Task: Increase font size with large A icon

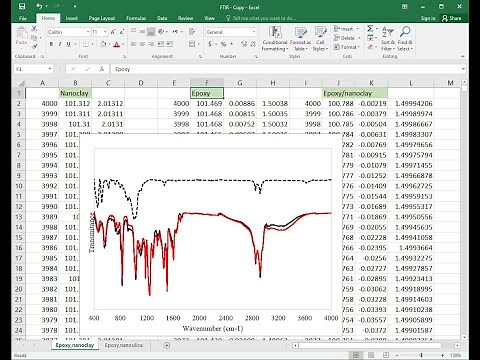Action: pyautogui.click(x=113, y=32)
